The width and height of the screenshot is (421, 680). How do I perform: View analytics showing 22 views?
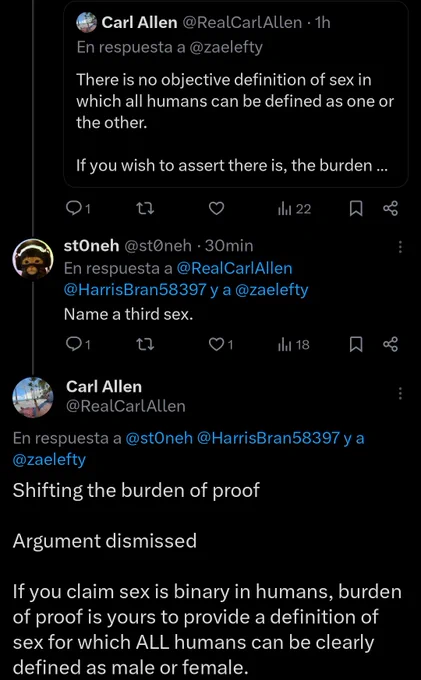pyautogui.click(x=294, y=209)
